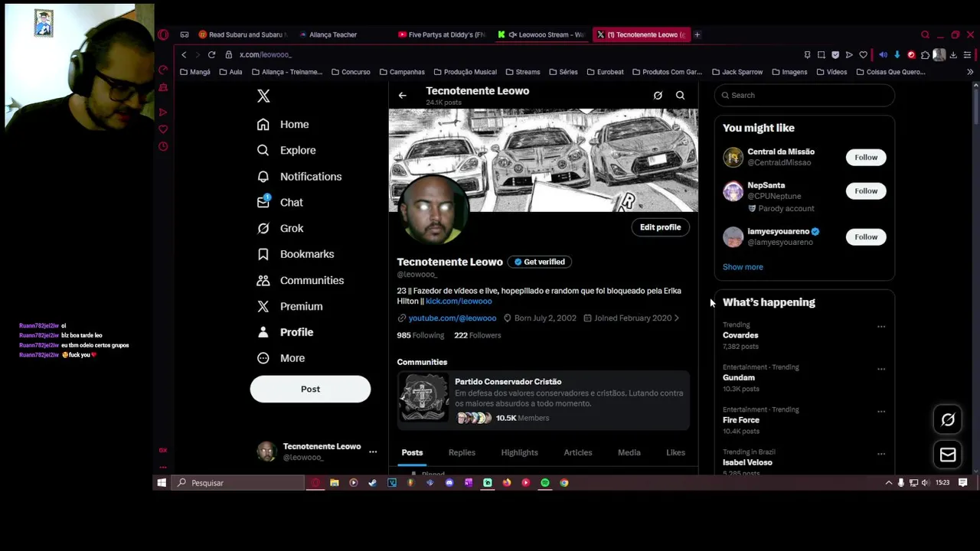Switch to the Replies tab

[x=462, y=452]
